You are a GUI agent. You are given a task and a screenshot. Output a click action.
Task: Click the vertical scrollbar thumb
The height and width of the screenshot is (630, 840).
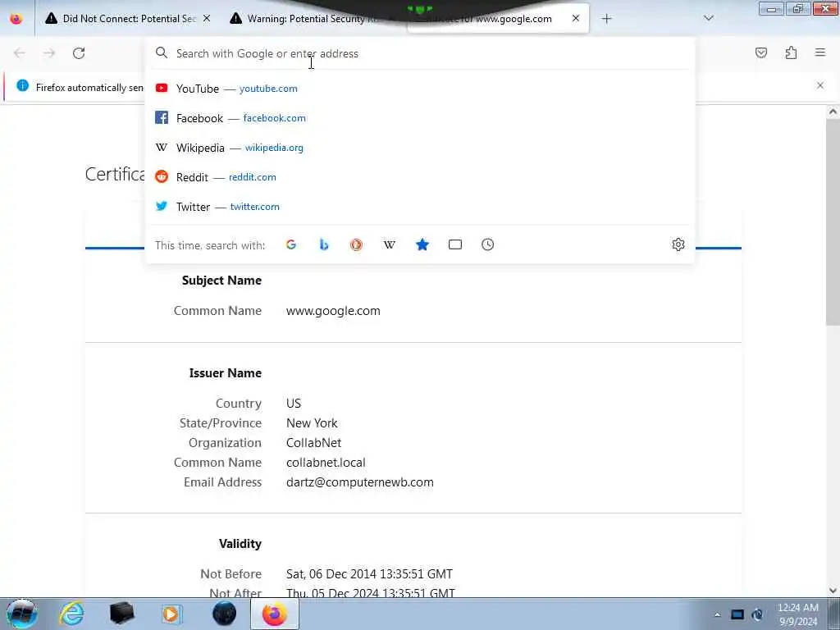(833, 221)
